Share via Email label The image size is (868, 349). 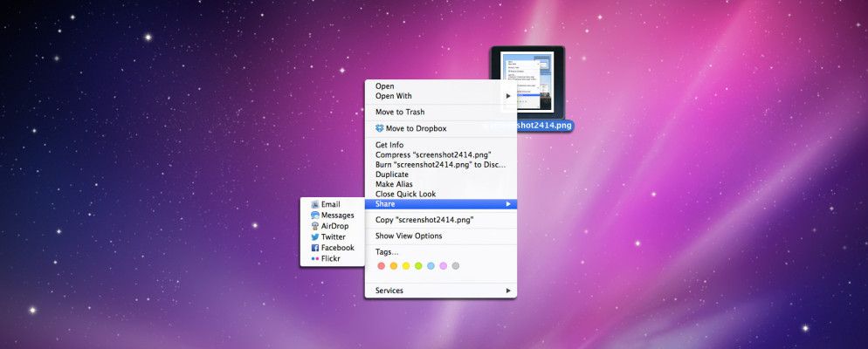coord(330,204)
